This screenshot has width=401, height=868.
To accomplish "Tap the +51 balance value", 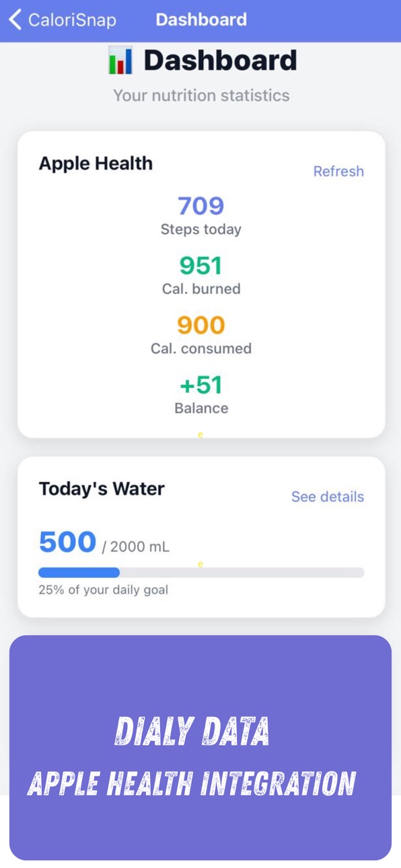I will point(201,385).
